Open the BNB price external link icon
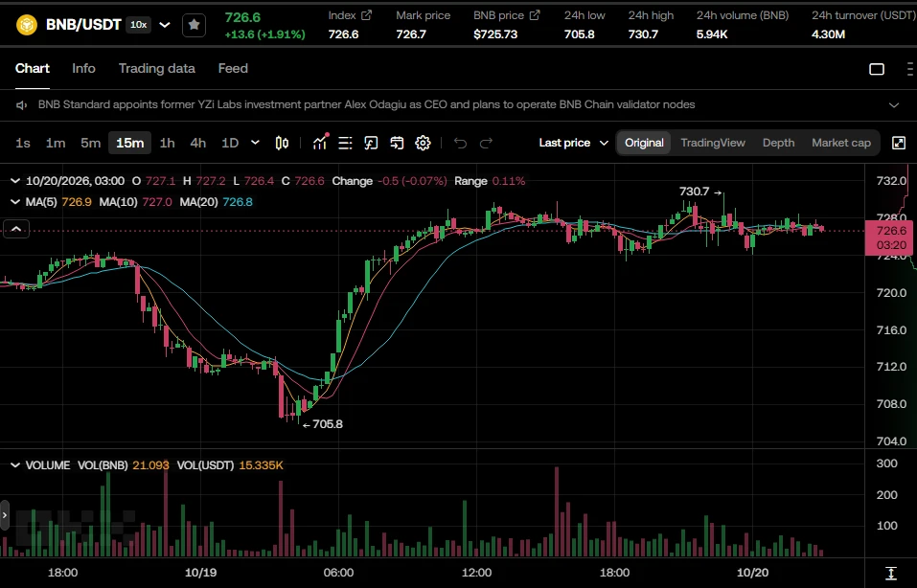The image size is (917, 588). click(535, 15)
